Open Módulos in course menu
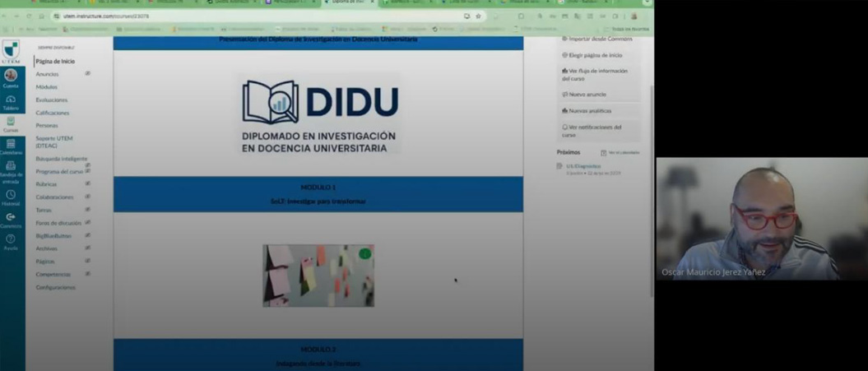Image resolution: width=868 pixels, height=371 pixels. pos(47,87)
